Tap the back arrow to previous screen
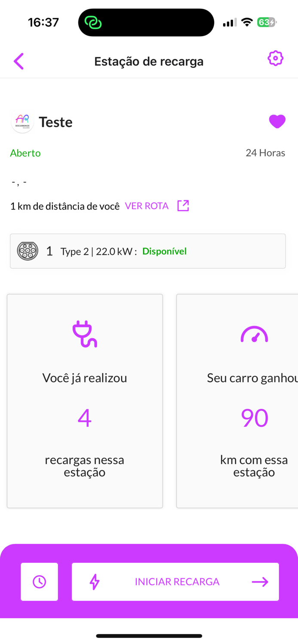Screen dimensions: 298x644 (x=18, y=61)
